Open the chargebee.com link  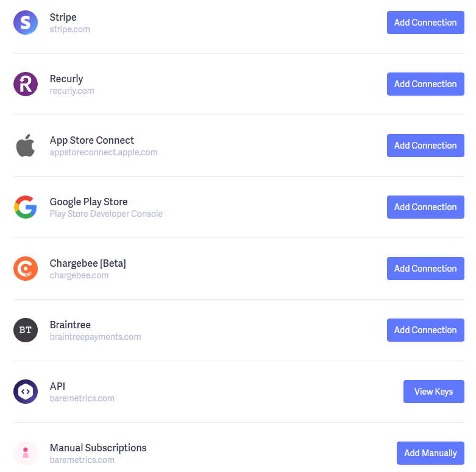coord(79,275)
